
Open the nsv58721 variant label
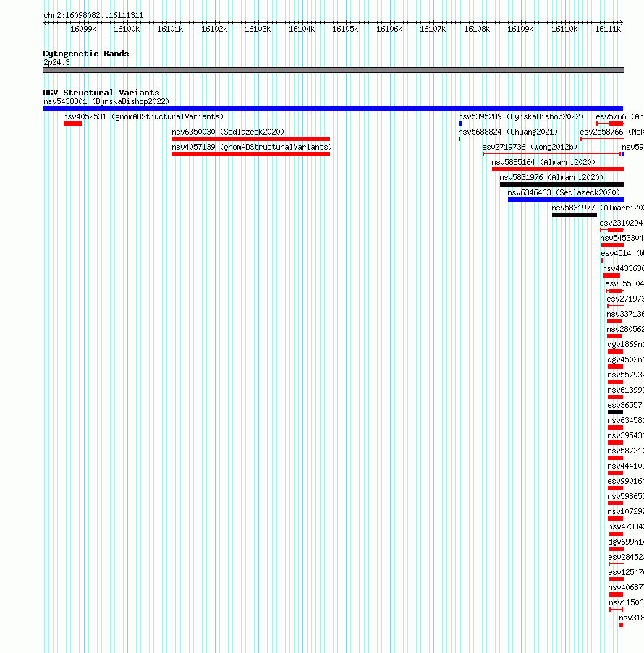[626, 451]
